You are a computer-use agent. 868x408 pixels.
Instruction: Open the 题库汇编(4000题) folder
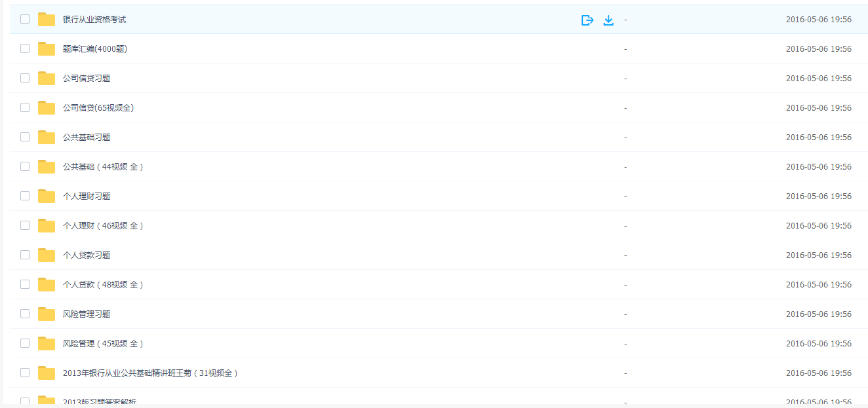click(x=95, y=49)
